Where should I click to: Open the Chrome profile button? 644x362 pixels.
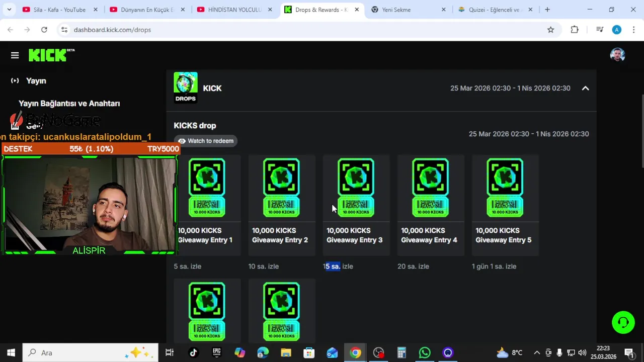[617, 30]
